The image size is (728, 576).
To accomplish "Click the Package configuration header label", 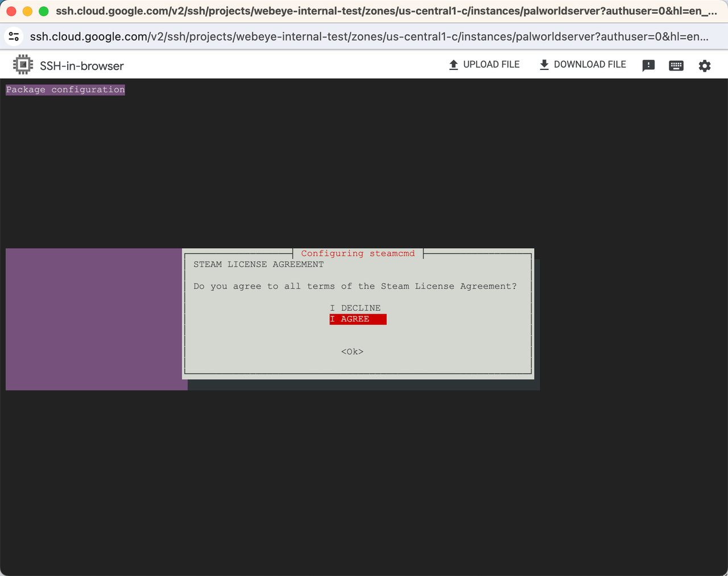I will point(65,90).
